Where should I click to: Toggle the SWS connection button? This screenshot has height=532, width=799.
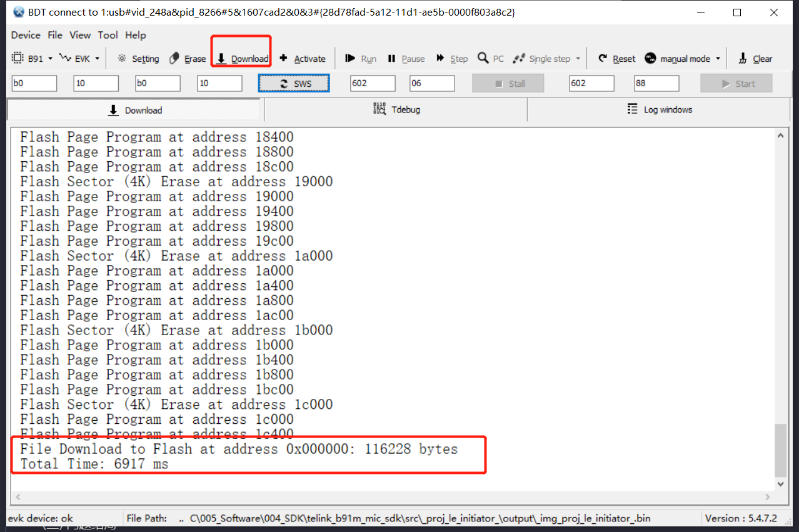pos(293,82)
